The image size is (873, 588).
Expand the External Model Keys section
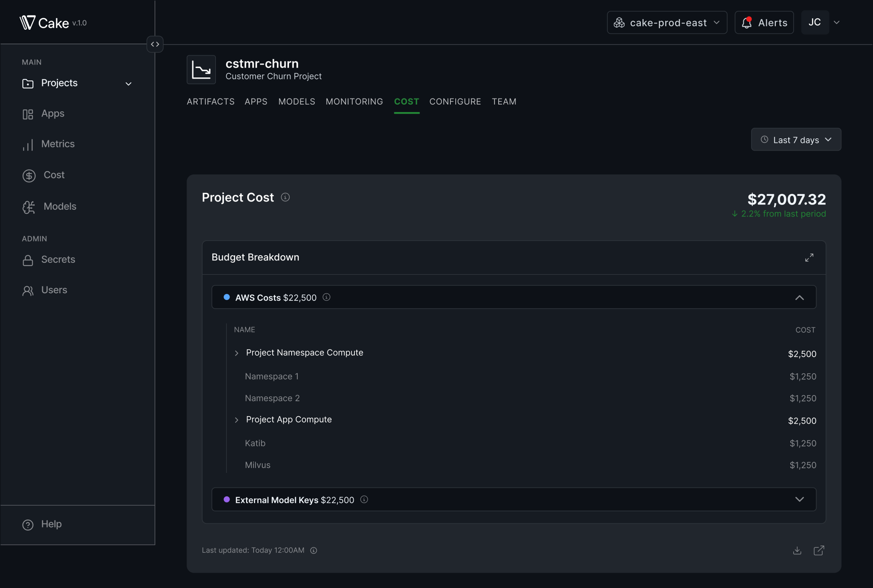[x=799, y=499]
